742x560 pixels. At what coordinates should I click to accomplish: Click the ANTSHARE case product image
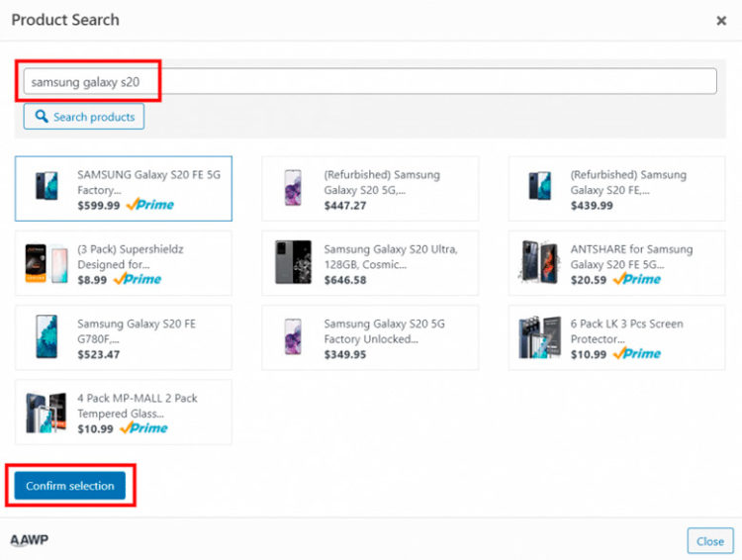click(x=539, y=262)
